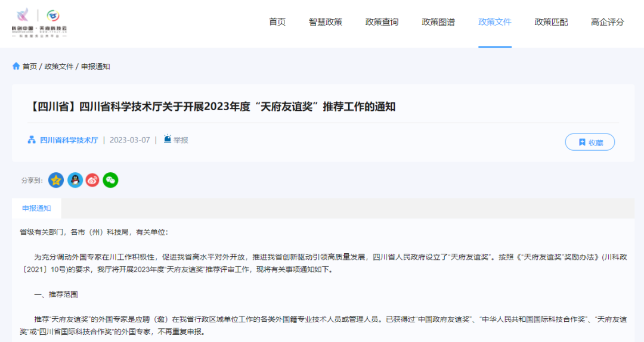Open 高企评分 navigation item
This screenshot has width=644, height=342.
608,22
